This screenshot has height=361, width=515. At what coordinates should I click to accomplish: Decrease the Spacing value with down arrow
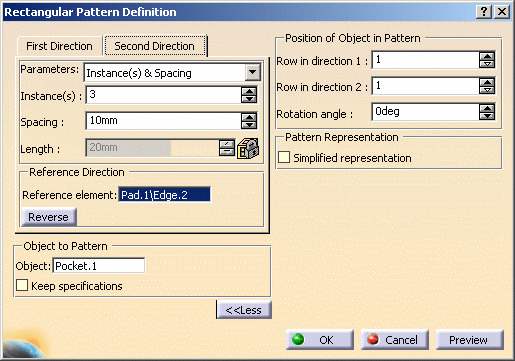coord(249,125)
